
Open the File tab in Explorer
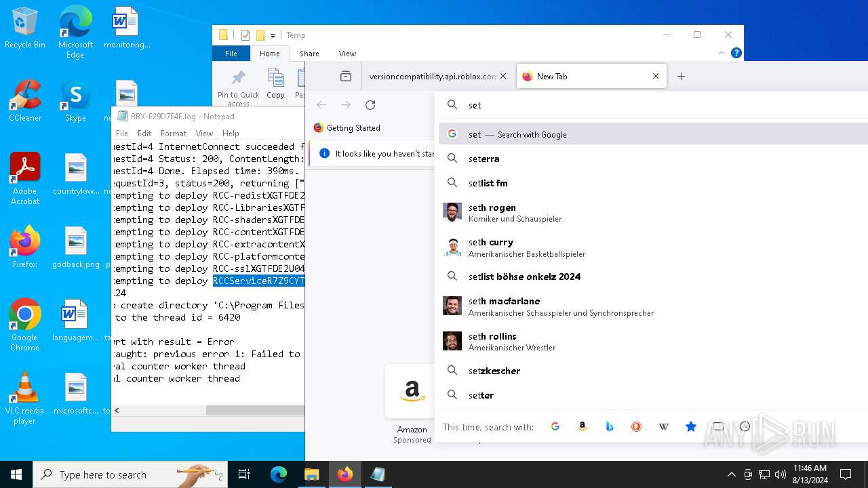(x=231, y=54)
